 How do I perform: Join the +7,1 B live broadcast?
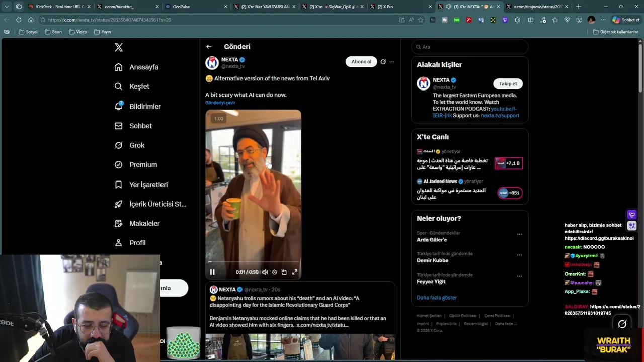[x=509, y=163]
